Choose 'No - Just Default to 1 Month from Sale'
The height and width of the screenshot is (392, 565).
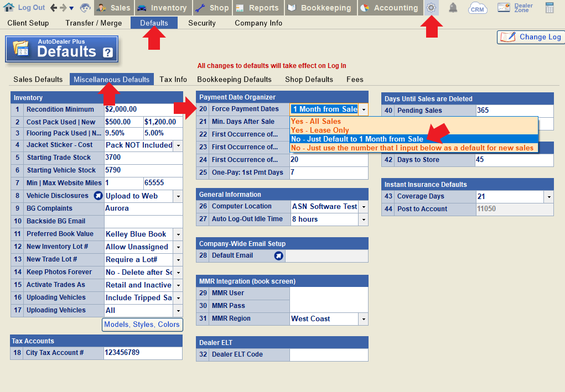pos(414,139)
